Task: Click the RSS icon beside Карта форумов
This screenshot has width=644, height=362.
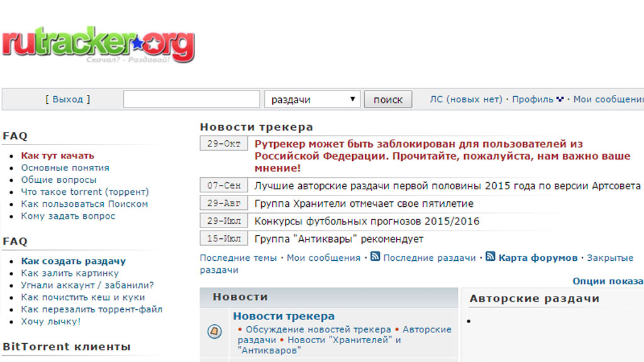Action: coord(491,256)
